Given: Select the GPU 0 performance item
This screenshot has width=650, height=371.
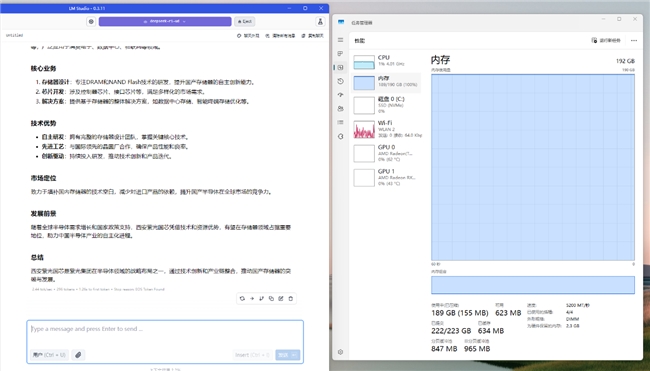Looking at the screenshot, I should click(x=386, y=153).
